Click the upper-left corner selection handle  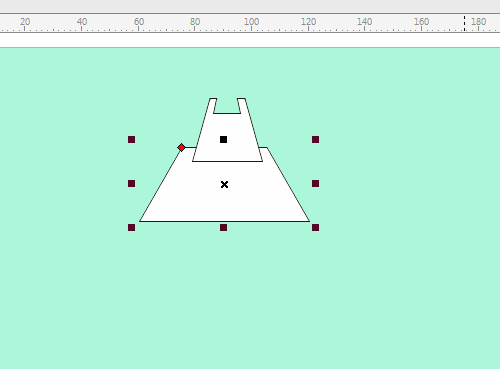(132, 139)
